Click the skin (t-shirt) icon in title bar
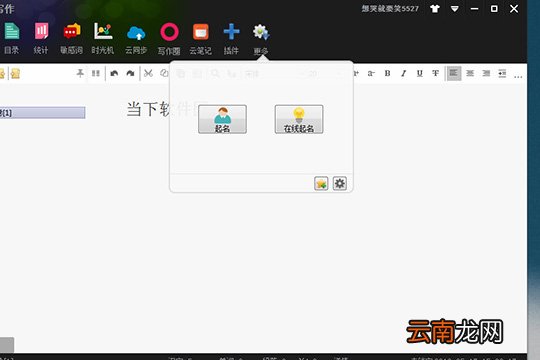 pyautogui.click(x=435, y=9)
